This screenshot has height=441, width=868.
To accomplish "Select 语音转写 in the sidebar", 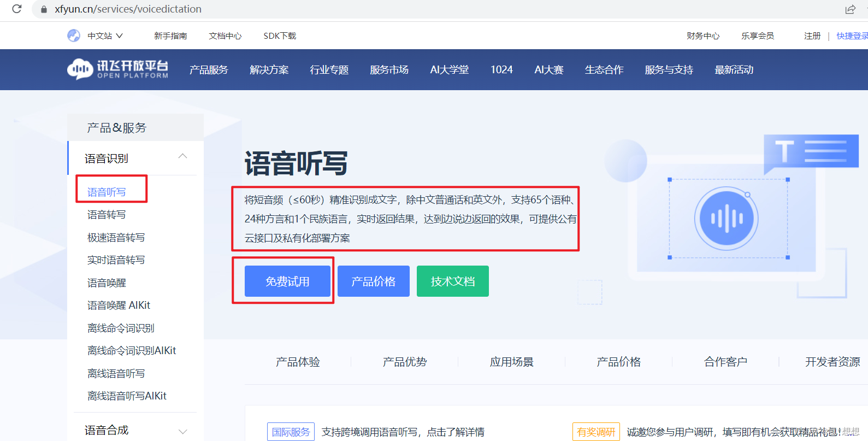I will click(107, 215).
